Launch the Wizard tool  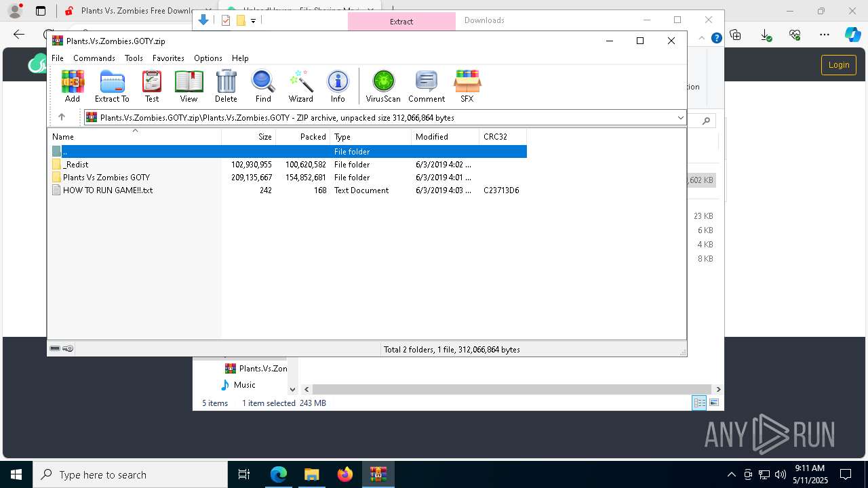(x=301, y=86)
